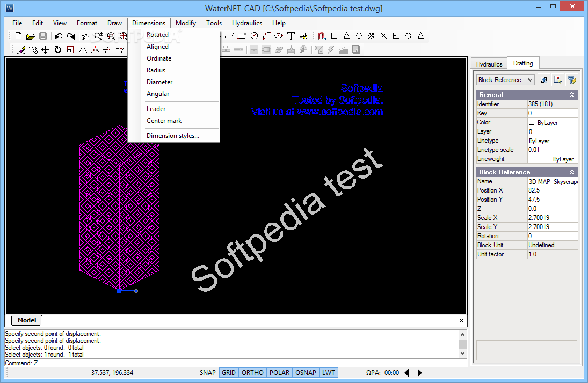This screenshot has width=588, height=383.
Task: Collapse the General properties section
Action: click(x=572, y=95)
